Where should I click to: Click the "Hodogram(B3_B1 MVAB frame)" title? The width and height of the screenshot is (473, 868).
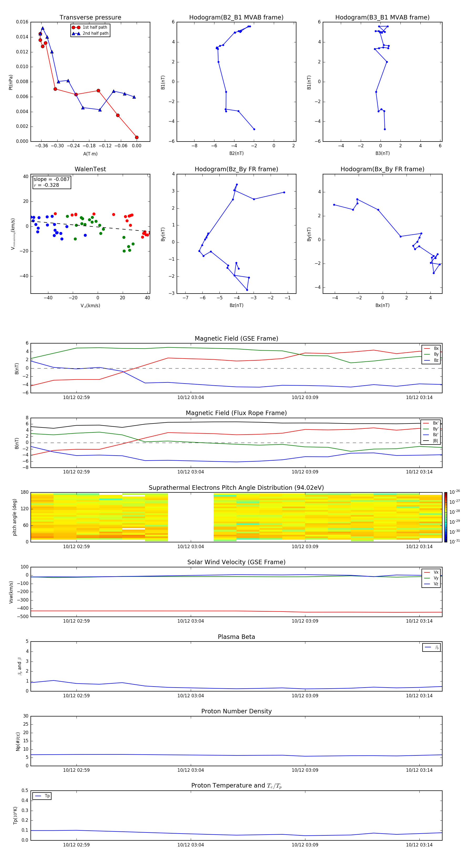[x=382, y=18]
